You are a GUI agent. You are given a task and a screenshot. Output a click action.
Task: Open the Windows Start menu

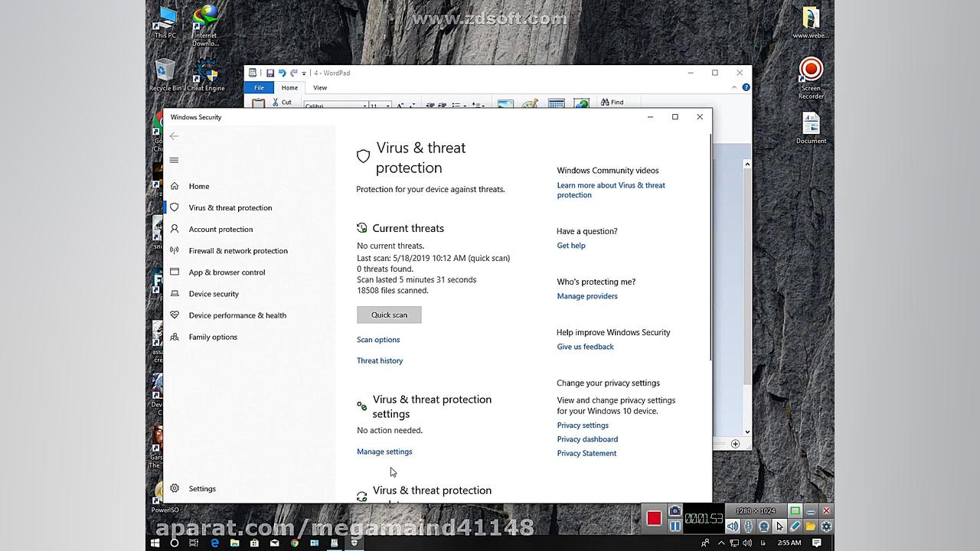tap(155, 543)
